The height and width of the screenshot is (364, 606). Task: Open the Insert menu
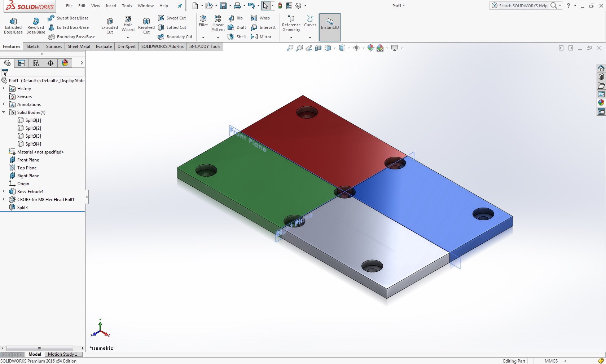pyautogui.click(x=111, y=6)
